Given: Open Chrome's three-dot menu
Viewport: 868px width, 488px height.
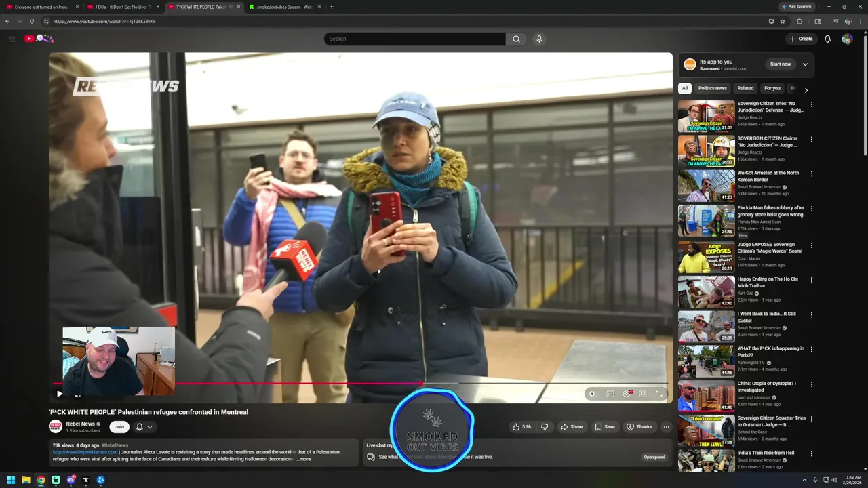Looking at the screenshot, I should pos(861,21).
